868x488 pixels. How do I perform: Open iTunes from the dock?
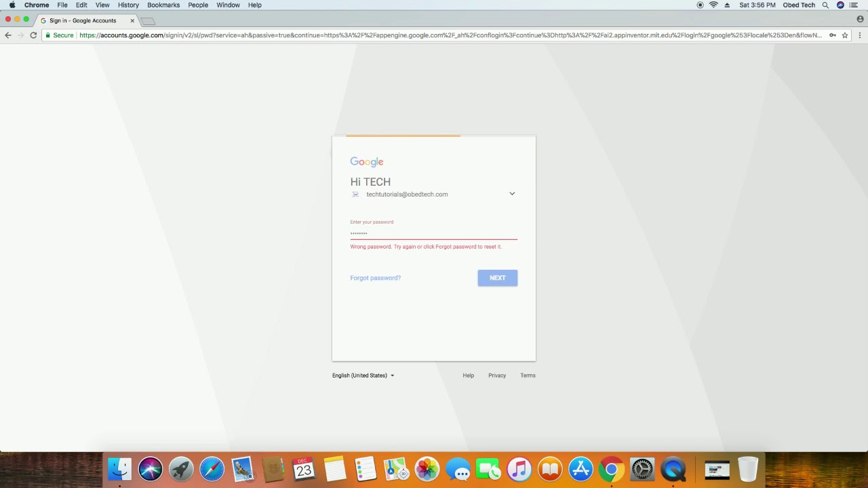click(x=519, y=469)
